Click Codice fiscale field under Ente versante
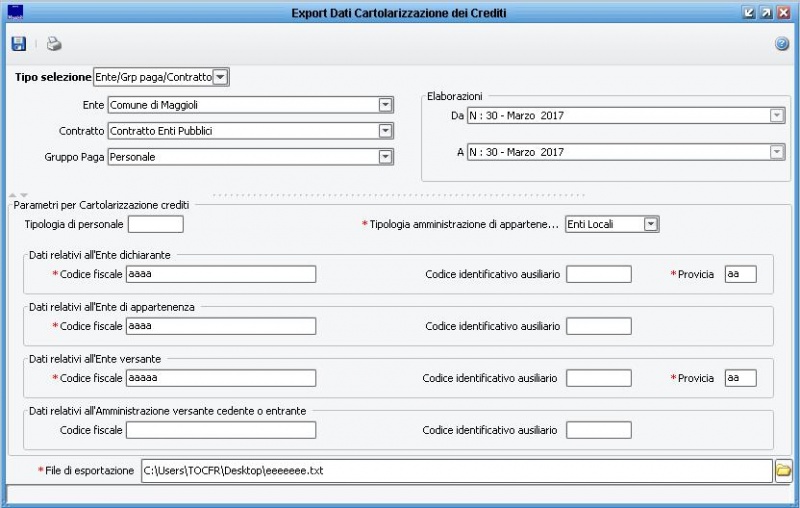 coord(221,378)
